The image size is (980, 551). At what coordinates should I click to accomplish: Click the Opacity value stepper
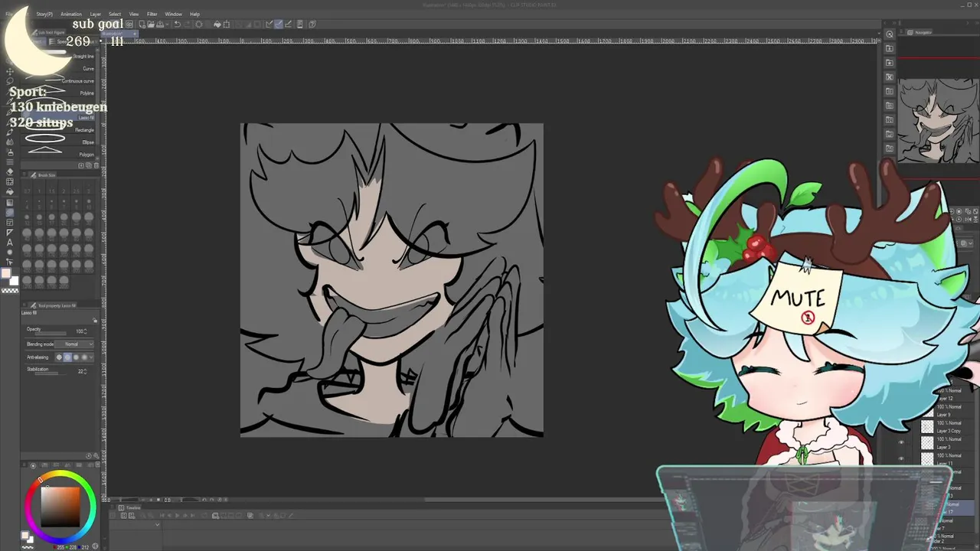(x=86, y=332)
